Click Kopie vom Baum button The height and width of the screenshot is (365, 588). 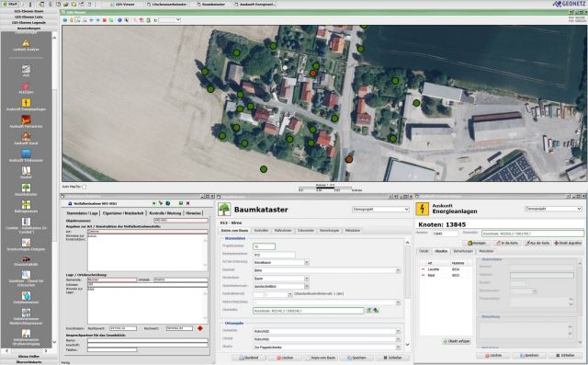(321, 358)
